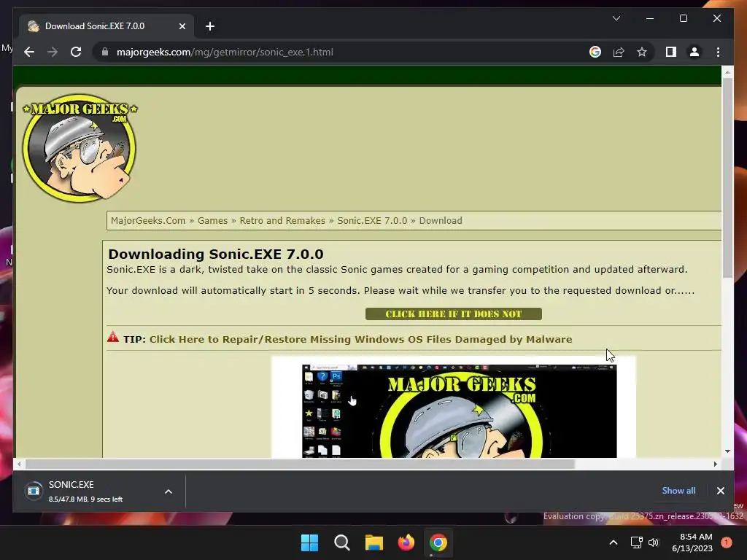747x560 pixels.
Task: Open the volume tray icon
Action: tap(654, 542)
